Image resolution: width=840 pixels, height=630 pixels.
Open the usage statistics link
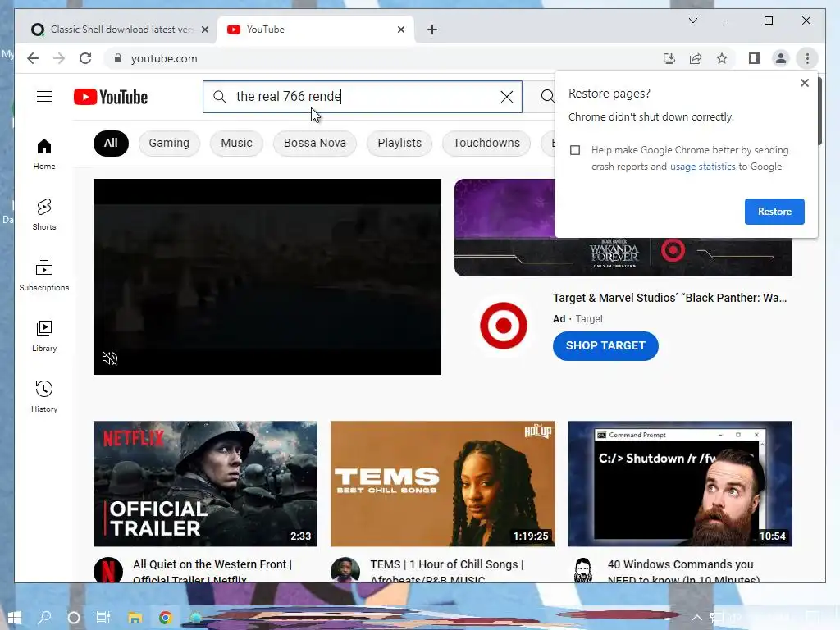pyautogui.click(x=702, y=167)
